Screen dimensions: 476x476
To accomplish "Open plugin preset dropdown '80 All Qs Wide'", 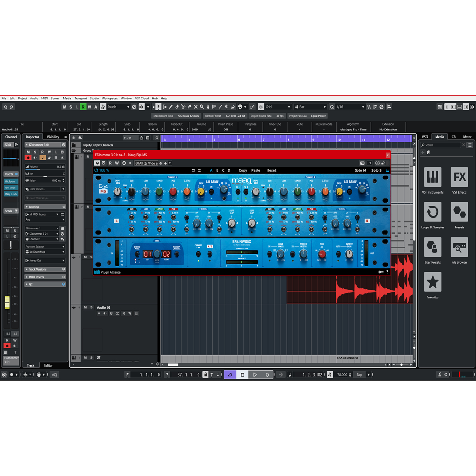I will pyautogui.click(x=146, y=163).
